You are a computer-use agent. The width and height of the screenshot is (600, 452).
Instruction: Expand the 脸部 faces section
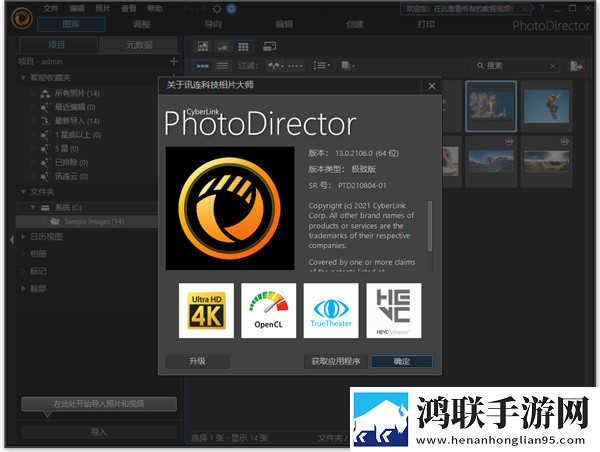(23, 288)
